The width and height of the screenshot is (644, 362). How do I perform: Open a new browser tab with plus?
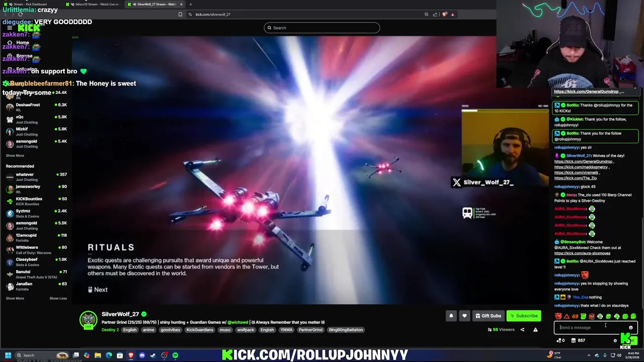coord(190,4)
